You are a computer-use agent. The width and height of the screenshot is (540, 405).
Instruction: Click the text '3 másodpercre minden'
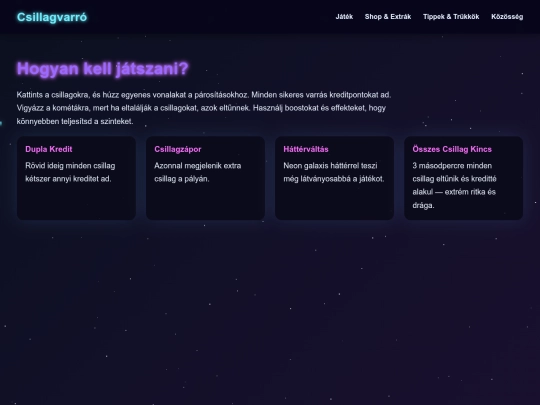click(x=452, y=166)
